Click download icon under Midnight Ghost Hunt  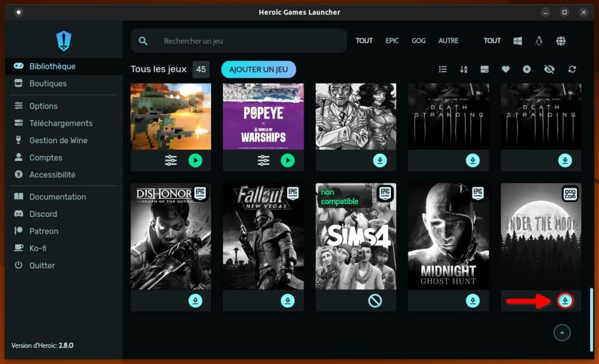[x=473, y=300]
